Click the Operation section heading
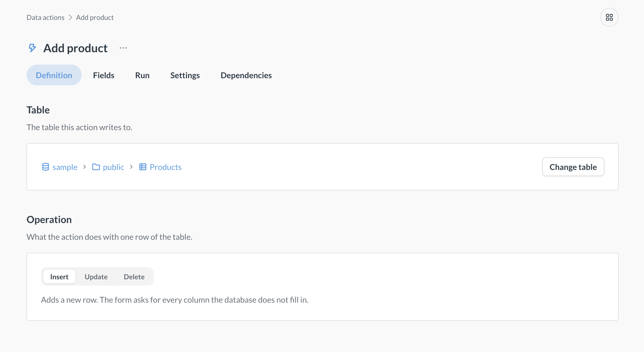Image resolution: width=644 pixels, height=352 pixels. 49,220
